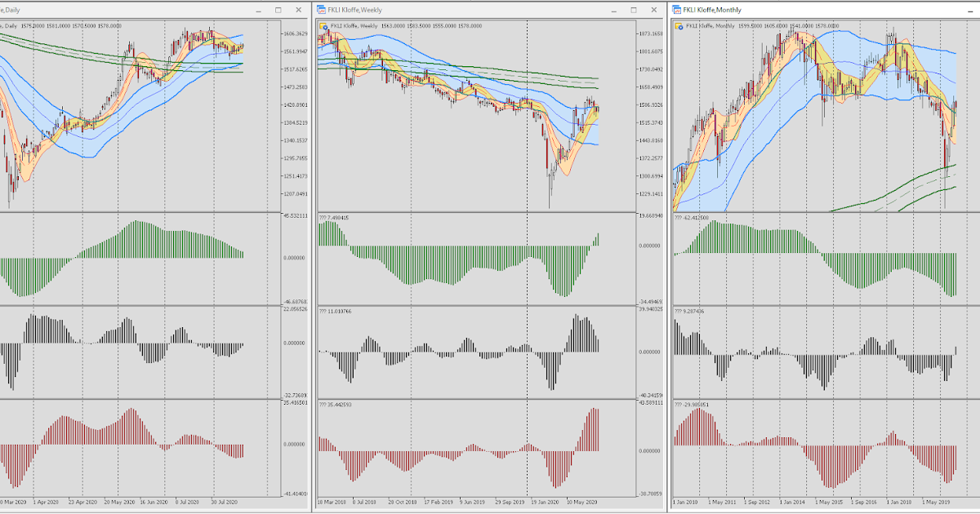Click the '1 Jan 2010' date on Monthly chart

(x=687, y=504)
